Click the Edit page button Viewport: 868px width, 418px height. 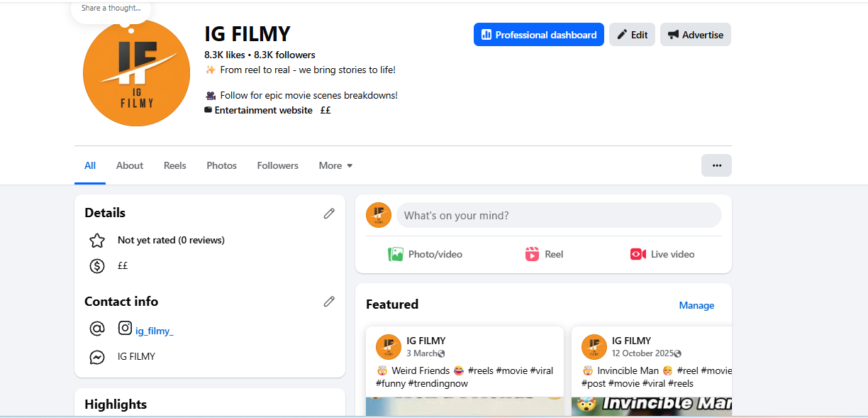(x=632, y=35)
